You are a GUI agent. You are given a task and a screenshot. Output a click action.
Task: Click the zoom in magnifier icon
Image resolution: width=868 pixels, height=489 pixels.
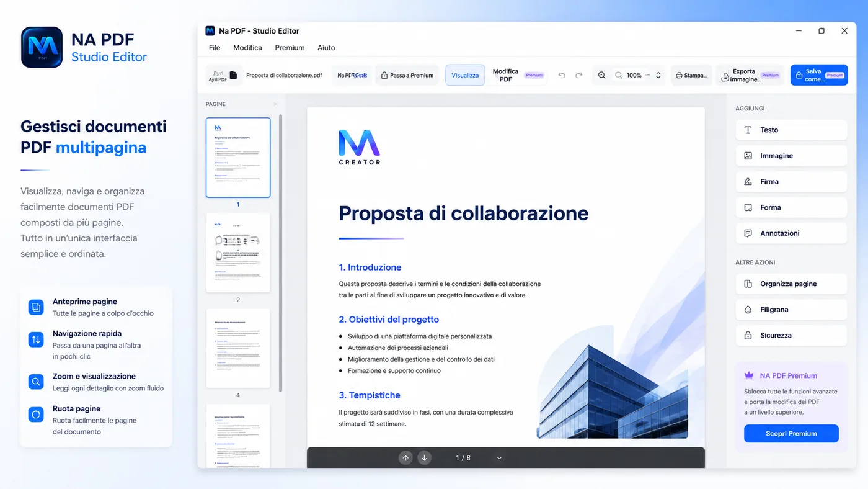point(601,75)
